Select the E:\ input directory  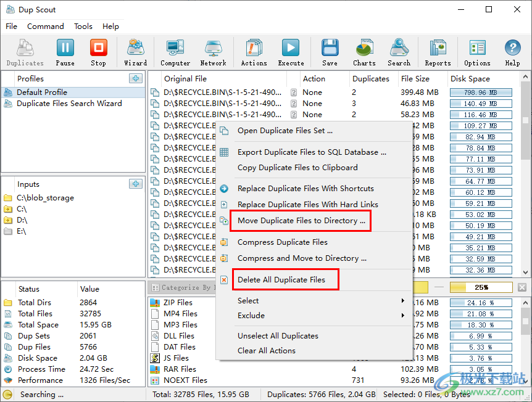(21, 231)
